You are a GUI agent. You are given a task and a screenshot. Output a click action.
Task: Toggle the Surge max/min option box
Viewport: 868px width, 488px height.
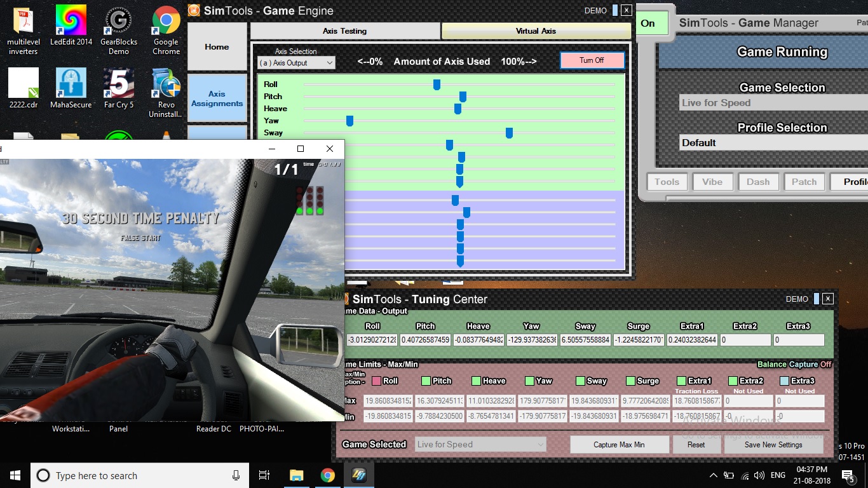point(630,381)
